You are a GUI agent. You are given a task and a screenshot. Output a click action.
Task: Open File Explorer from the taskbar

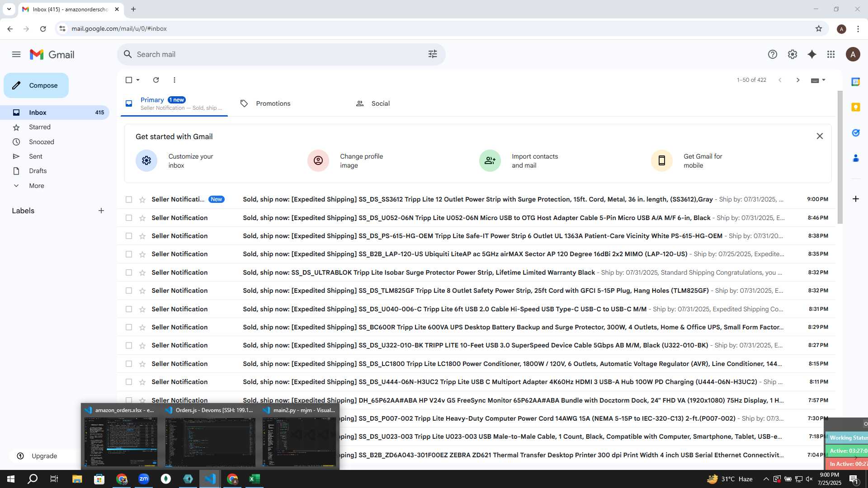[x=77, y=479]
